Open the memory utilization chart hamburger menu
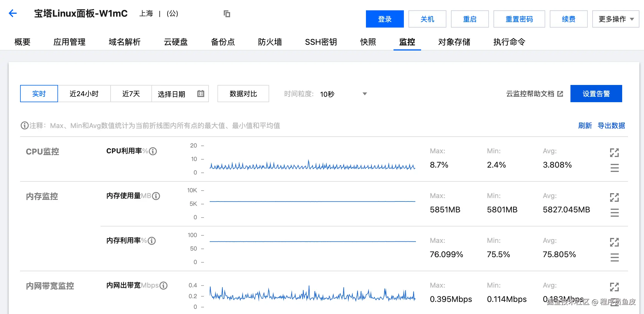The height and width of the screenshot is (314, 644). click(x=614, y=257)
